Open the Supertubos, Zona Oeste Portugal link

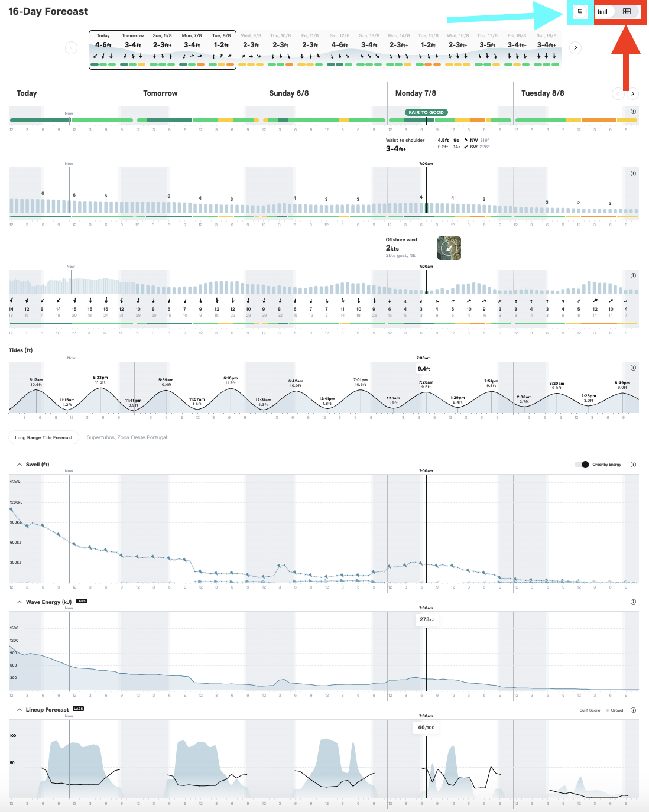126,437
